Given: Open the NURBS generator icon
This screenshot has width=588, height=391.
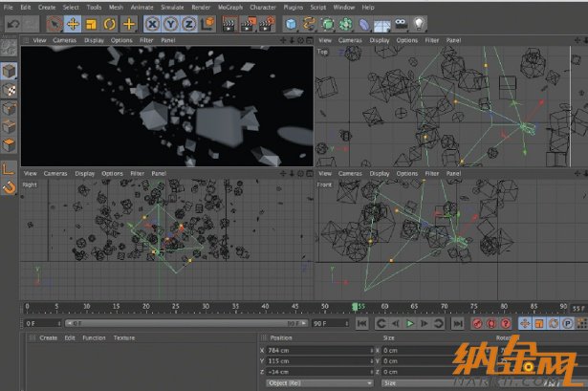Looking at the screenshot, I should click(327, 24).
